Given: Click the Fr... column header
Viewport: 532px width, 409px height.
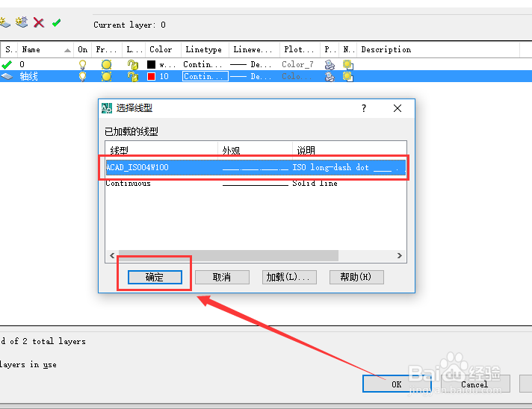Looking at the screenshot, I should [x=107, y=50].
